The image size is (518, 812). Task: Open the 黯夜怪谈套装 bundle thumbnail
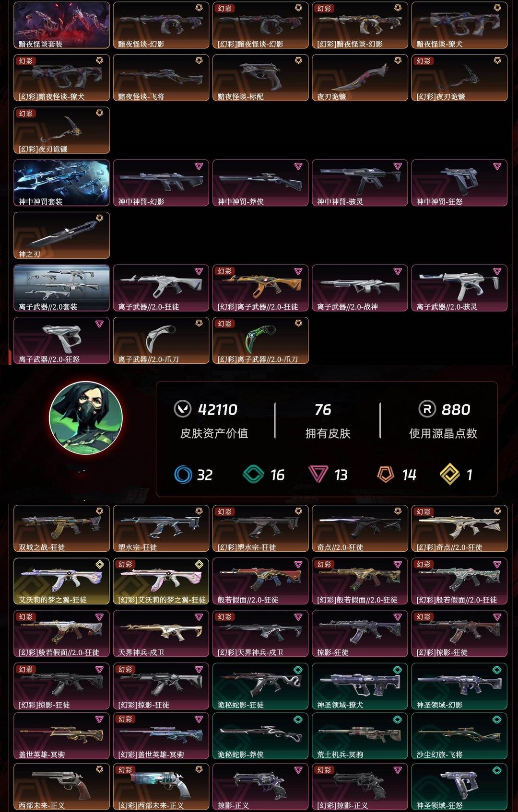coord(62,25)
